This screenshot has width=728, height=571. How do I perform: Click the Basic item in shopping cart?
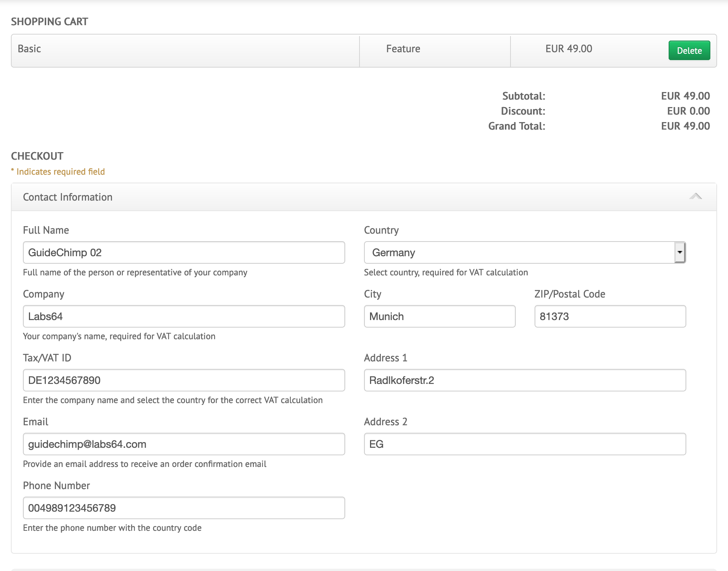(29, 49)
